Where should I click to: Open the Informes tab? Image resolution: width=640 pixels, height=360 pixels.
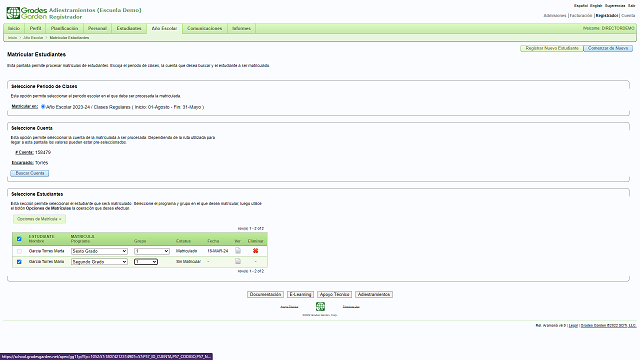pyautogui.click(x=241, y=29)
